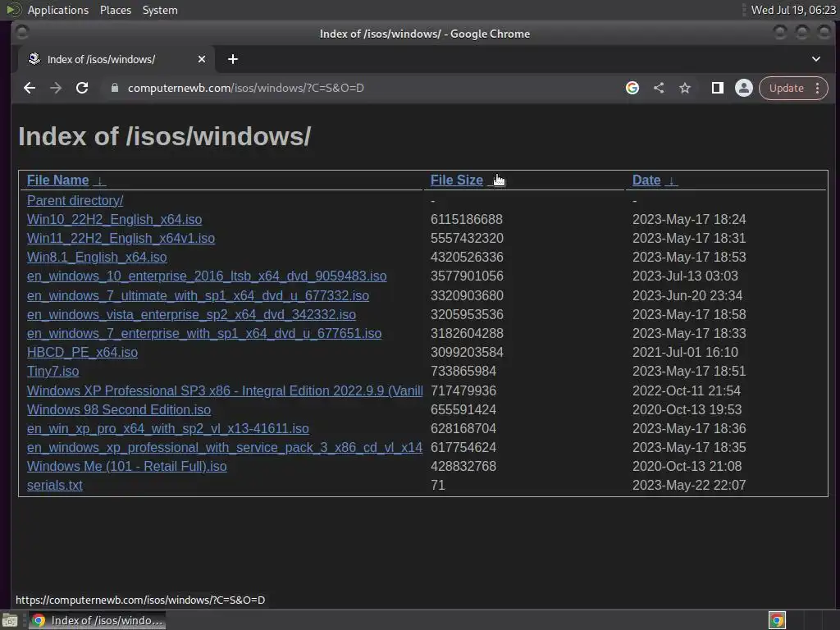Open Windows Me (101 - Retail Full).iso
This screenshot has width=840, height=630.
point(127,466)
